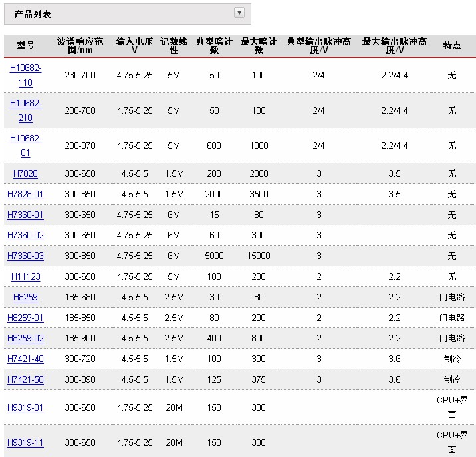Select 125 typical dark count cell
The image size is (476, 457).
[214, 380]
